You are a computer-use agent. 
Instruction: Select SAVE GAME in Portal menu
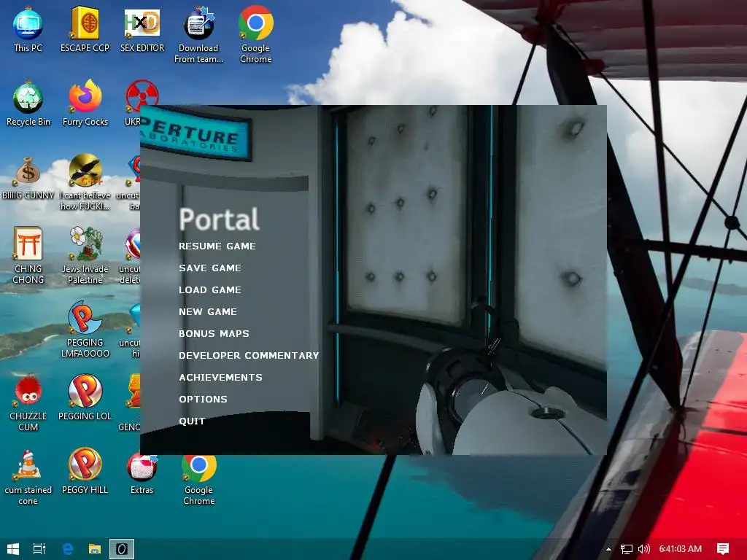[210, 268]
